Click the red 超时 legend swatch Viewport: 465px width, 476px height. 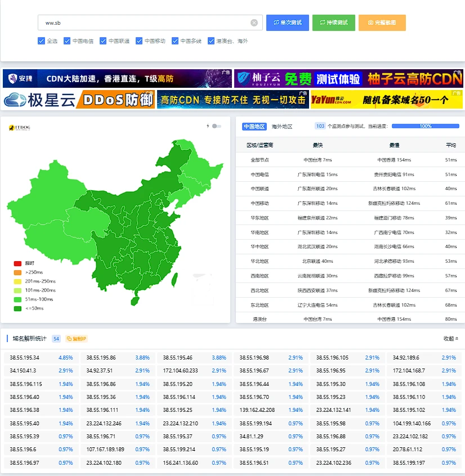tap(17, 263)
